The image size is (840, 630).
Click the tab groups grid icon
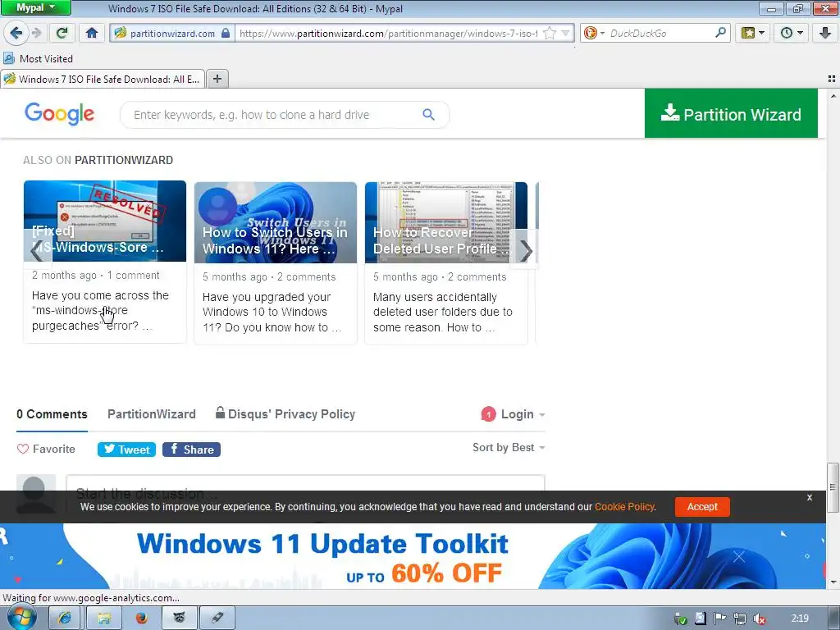coord(832,79)
